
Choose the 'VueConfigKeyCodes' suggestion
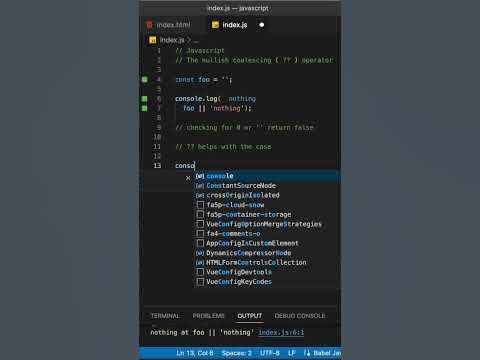coord(267,282)
